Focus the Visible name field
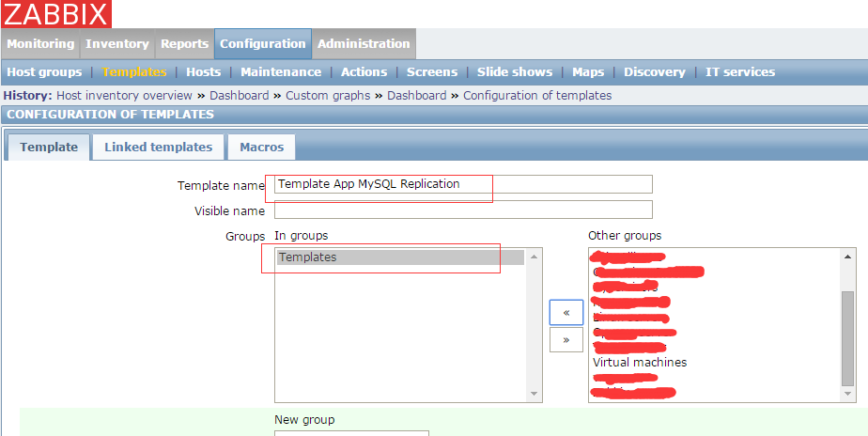Image resolution: width=868 pixels, height=436 pixels. coord(463,210)
